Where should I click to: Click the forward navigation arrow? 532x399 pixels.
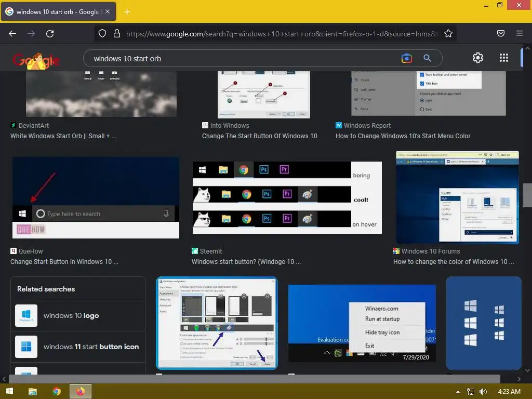coord(31,34)
